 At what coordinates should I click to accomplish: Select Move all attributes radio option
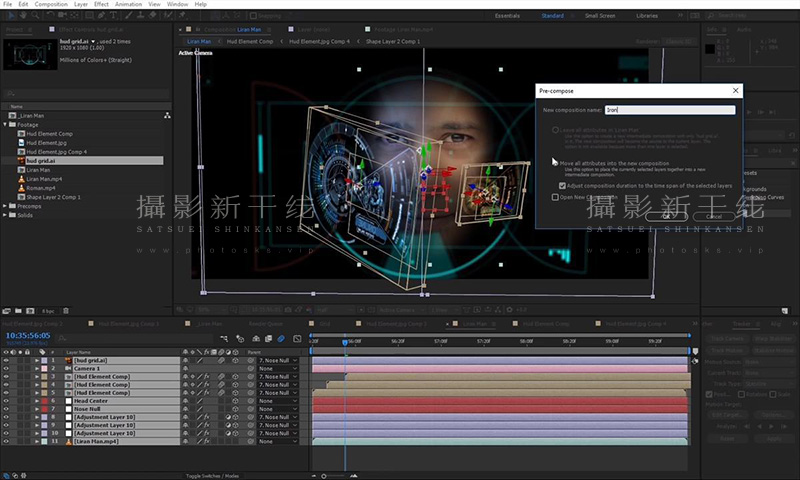coord(555,163)
